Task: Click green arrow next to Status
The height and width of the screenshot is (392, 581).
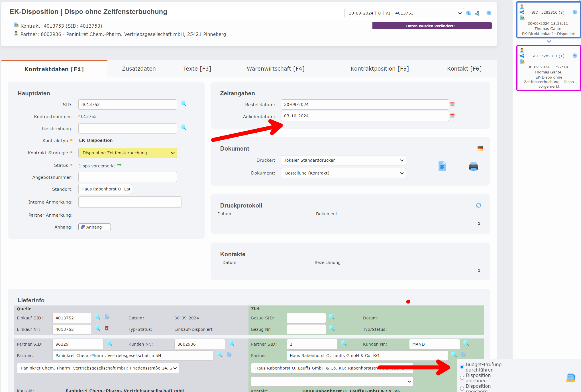Action: tap(119, 165)
